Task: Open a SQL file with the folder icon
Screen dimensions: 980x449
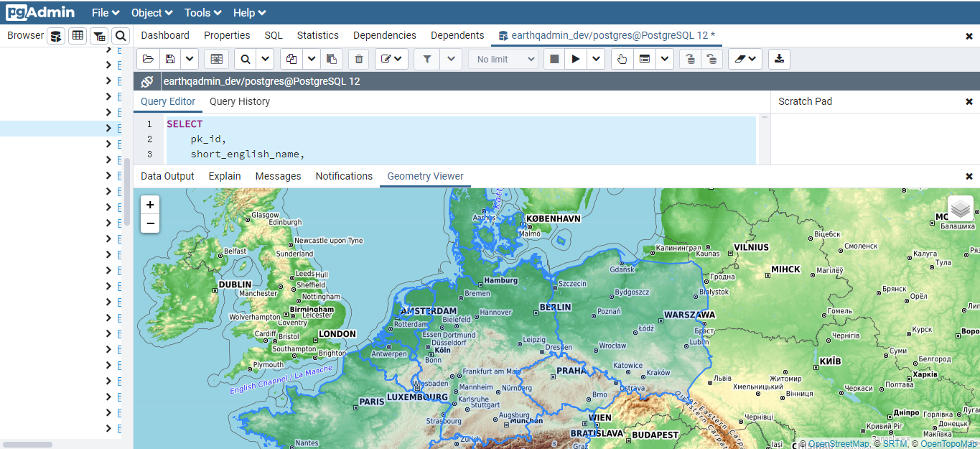Action: [x=147, y=59]
